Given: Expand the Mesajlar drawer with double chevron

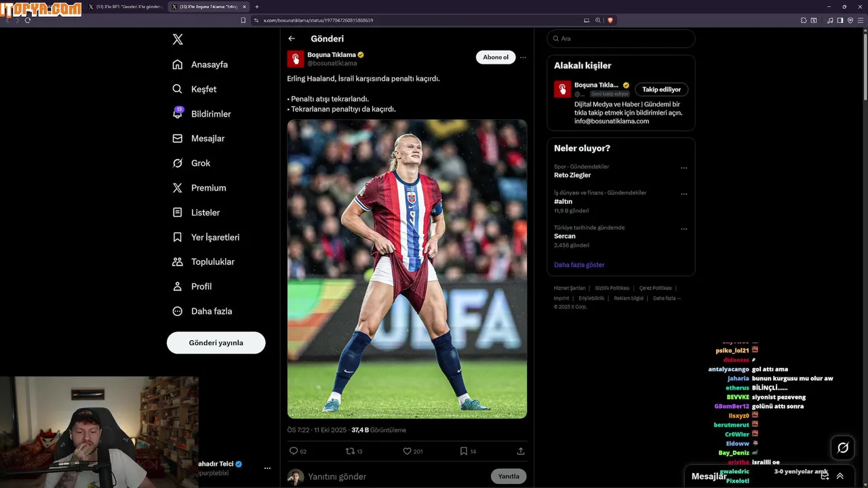Looking at the screenshot, I should [x=840, y=476].
